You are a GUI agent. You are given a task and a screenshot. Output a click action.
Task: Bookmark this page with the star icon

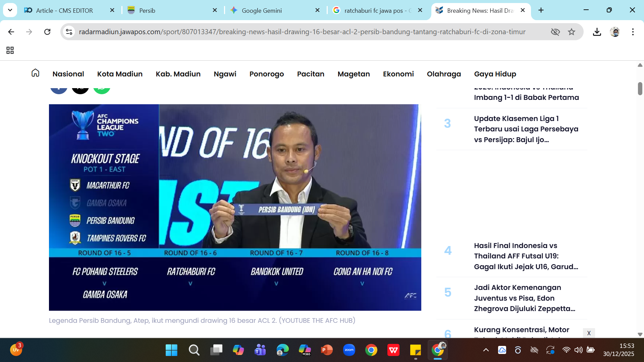[x=572, y=32]
